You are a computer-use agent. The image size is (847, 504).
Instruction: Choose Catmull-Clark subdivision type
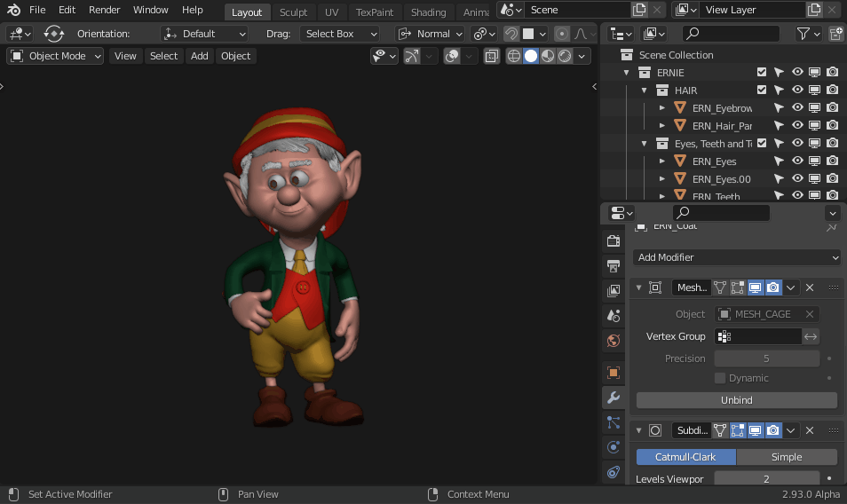(685, 456)
